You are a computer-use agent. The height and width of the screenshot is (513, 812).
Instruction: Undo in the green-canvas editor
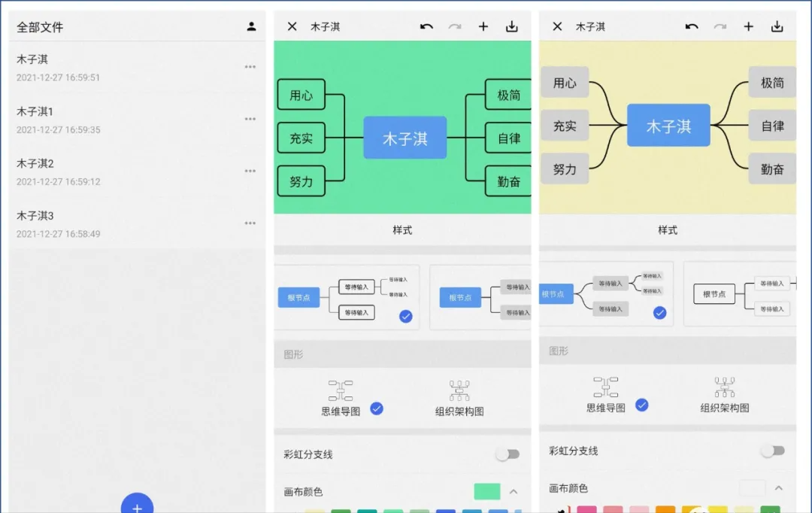tap(426, 26)
